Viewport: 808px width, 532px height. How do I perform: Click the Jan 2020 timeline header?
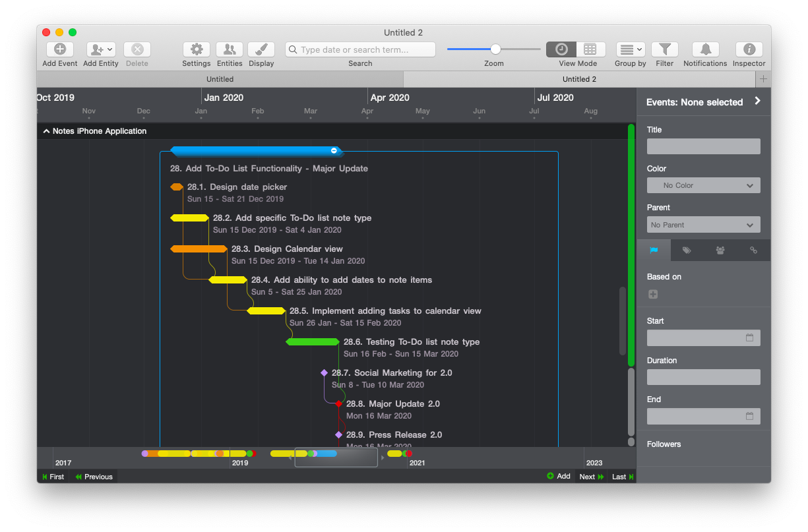pos(224,98)
